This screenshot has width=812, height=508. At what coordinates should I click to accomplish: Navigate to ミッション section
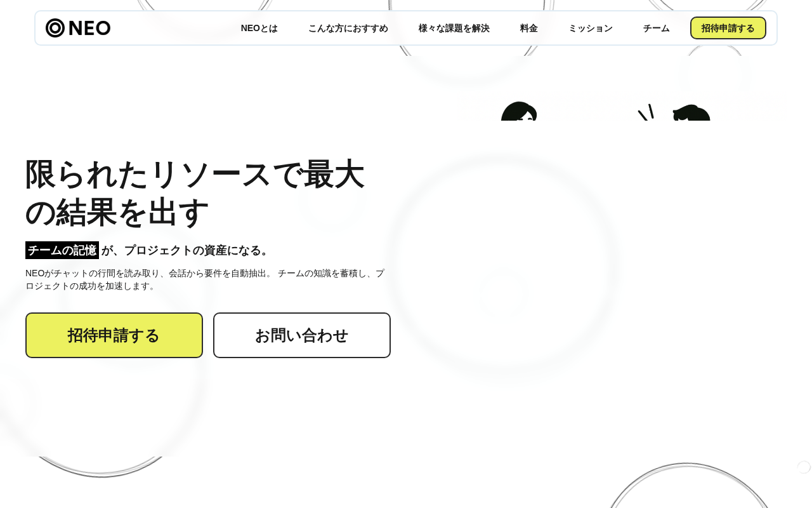coord(591,28)
